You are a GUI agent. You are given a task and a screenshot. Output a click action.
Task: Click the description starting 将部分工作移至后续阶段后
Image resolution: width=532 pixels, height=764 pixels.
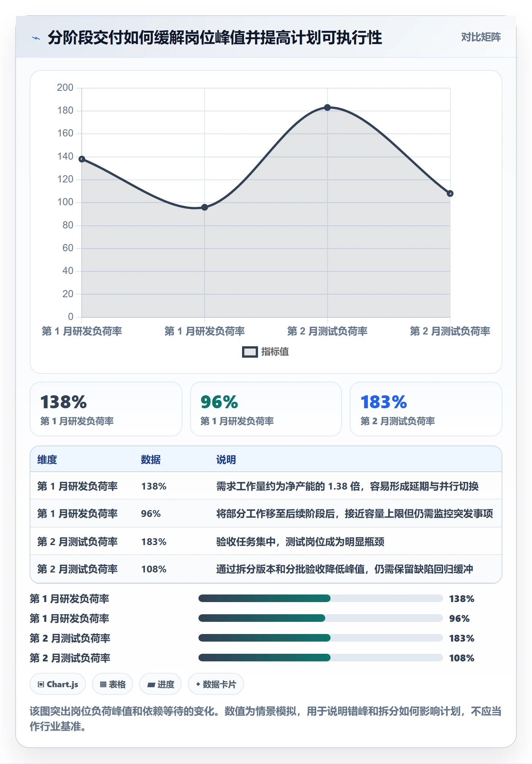pyautogui.click(x=355, y=514)
